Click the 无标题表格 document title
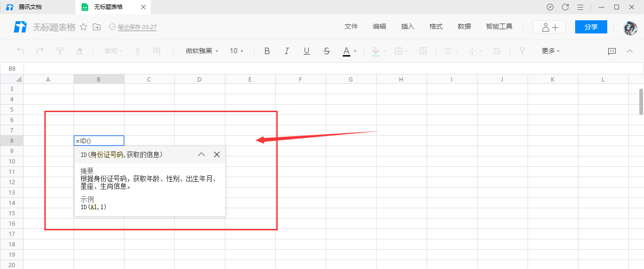This screenshot has height=269, width=644. (x=54, y=27)
